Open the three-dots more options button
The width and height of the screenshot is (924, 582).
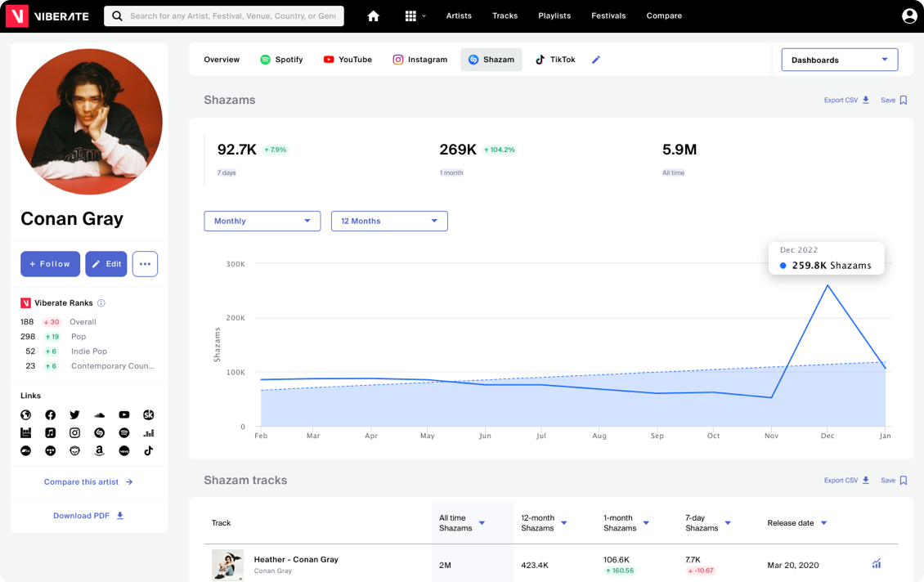[145, 264]
